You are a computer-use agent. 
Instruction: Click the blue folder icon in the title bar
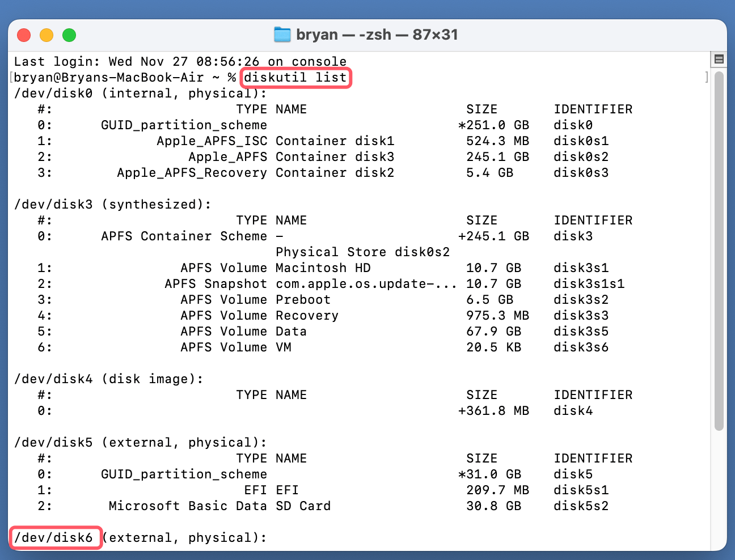click(x=282, y=35)
